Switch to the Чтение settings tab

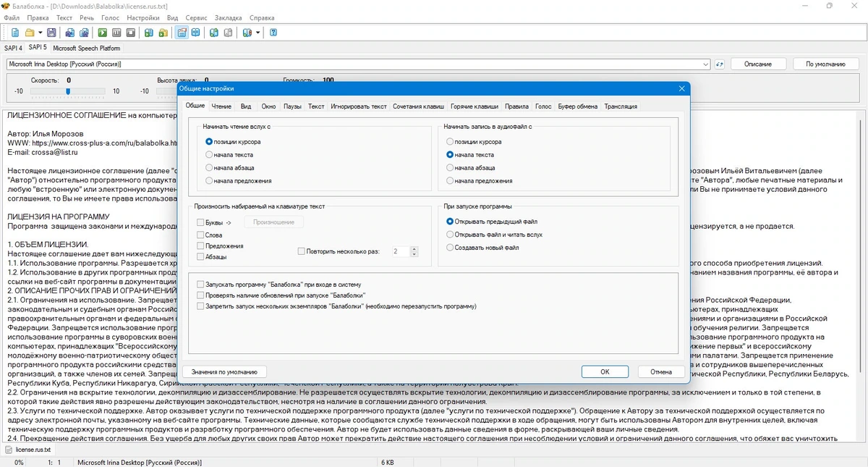221,106
